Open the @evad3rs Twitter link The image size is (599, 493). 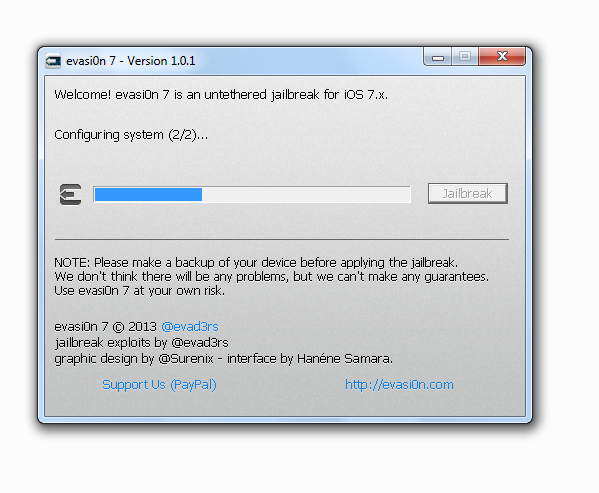tap(190, 327)
